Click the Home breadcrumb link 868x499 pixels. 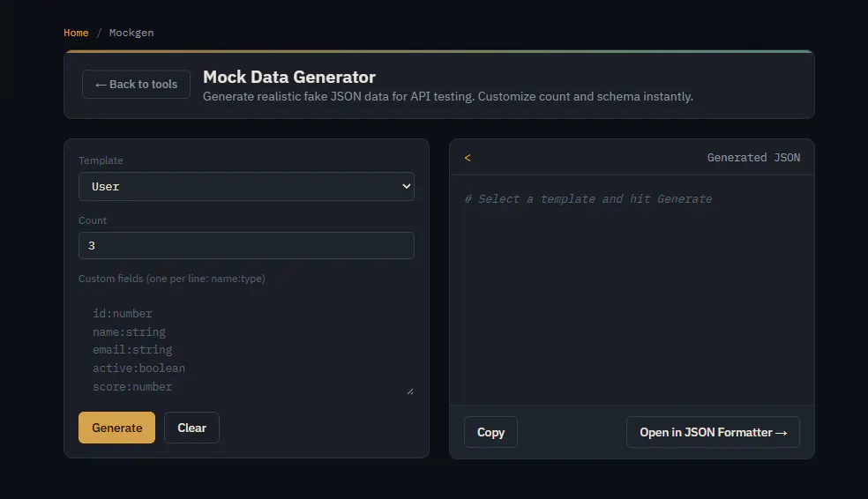coord(76,33)
